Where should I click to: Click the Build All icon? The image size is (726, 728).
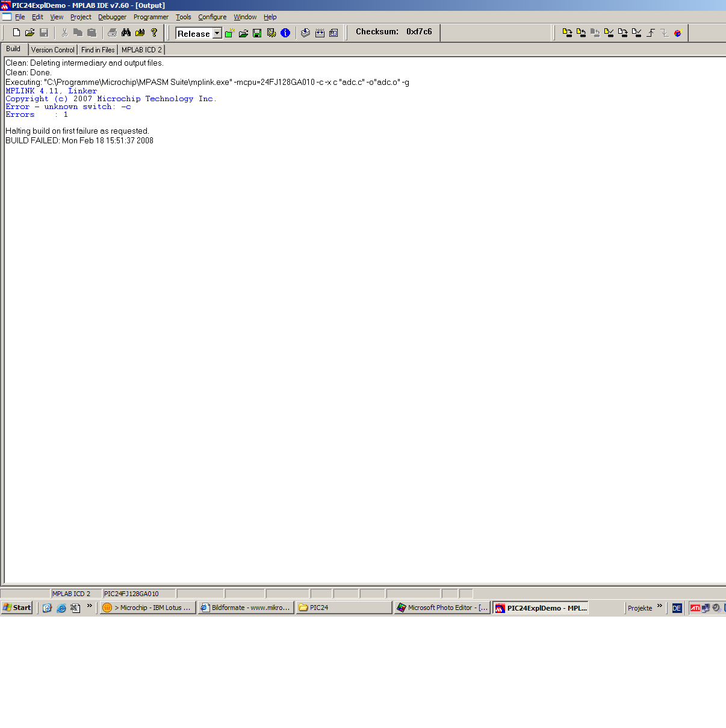[x=320, y=33]
